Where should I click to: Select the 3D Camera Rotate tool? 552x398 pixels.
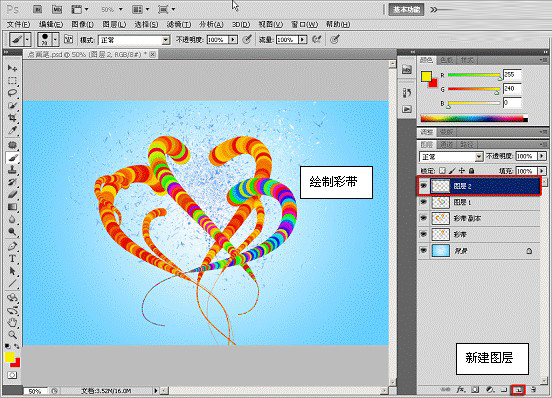[12, 310]
